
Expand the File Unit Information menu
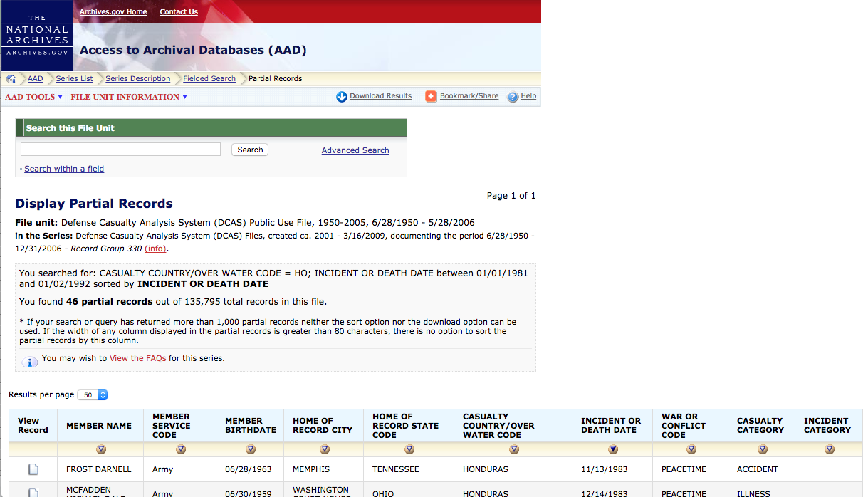point(129,97)
